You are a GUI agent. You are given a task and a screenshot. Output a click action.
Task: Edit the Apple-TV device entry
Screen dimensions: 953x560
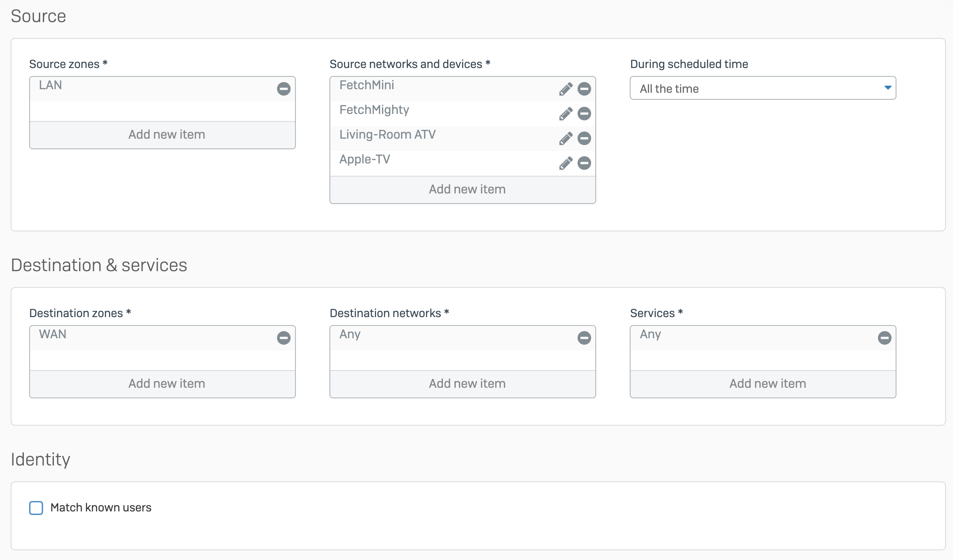pos(565,163)
